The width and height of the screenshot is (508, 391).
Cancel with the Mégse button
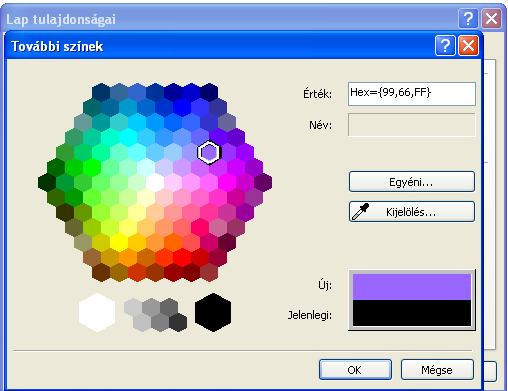pyautogui.click(x=437, y=370)
